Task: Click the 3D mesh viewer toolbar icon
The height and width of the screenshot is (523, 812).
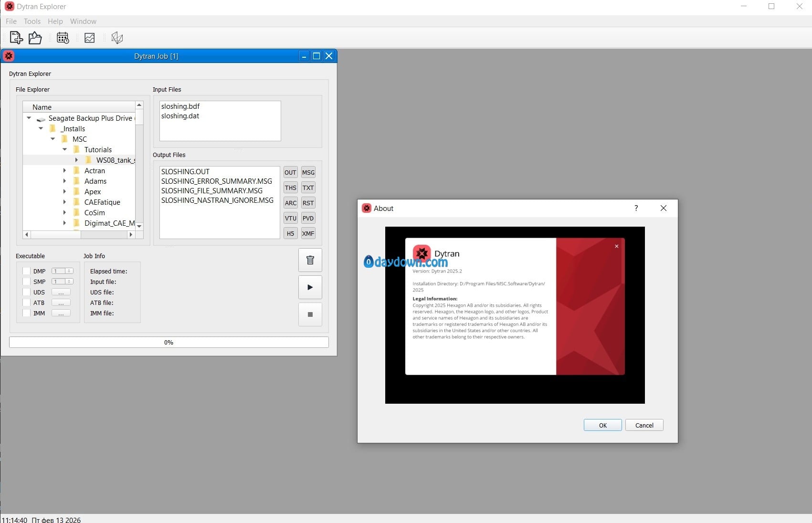Action: pyautogui.click(x=117, y=38)
